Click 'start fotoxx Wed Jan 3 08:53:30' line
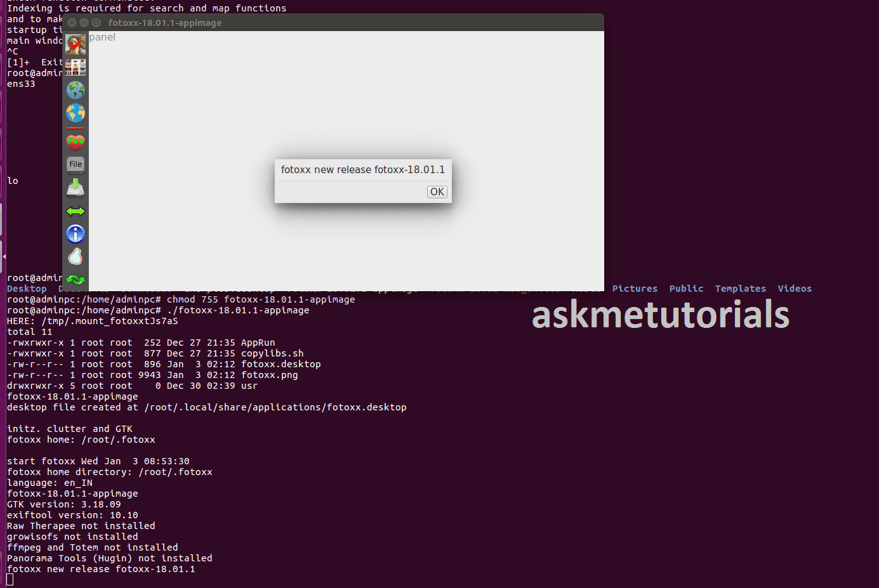The height and width of the screenshot is (588, 879). (98, 461)
